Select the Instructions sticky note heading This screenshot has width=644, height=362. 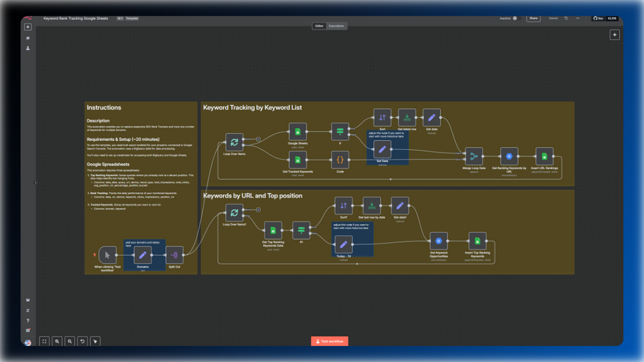point(104,108)
